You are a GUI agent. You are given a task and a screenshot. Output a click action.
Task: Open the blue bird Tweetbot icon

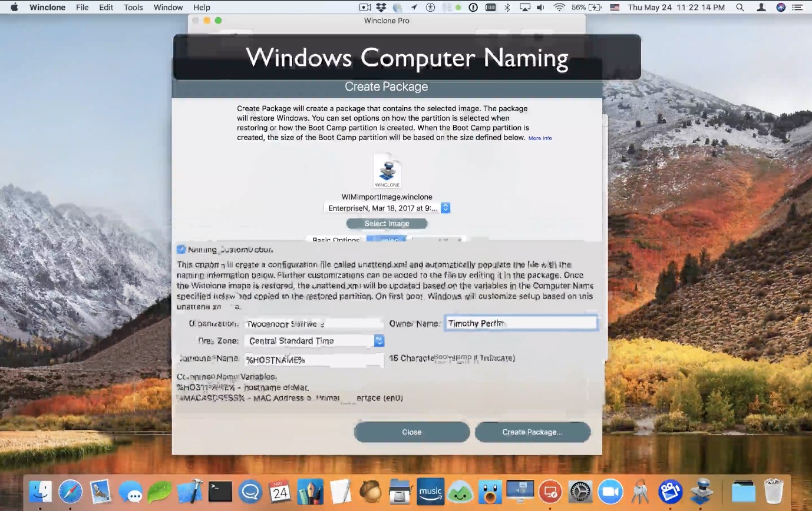[490, 491]
